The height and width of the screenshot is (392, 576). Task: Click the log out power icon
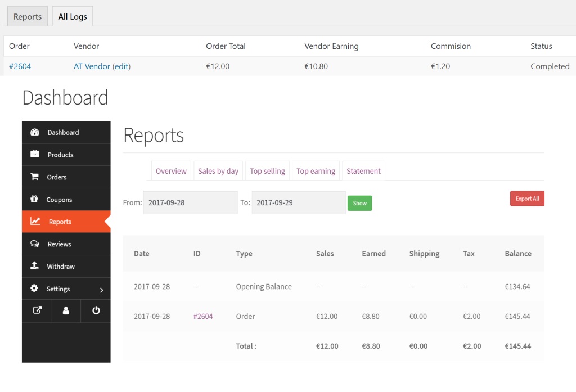(x=96, y=310)
